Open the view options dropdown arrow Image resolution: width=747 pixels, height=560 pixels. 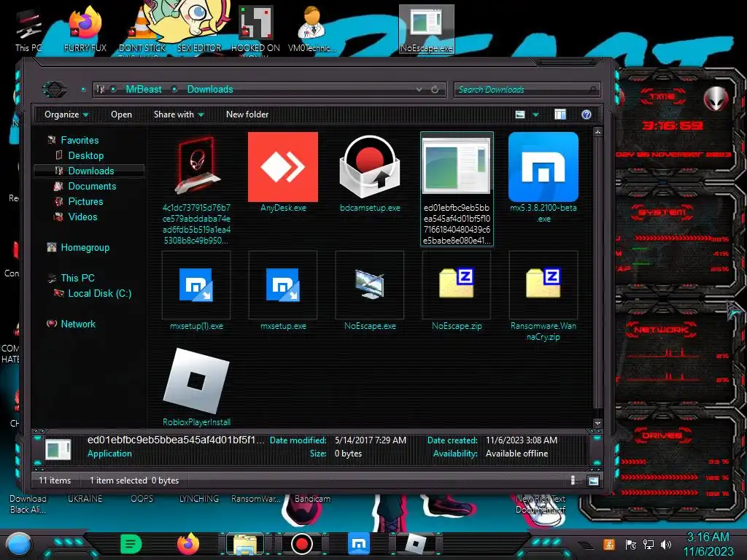tap(535, 114)
